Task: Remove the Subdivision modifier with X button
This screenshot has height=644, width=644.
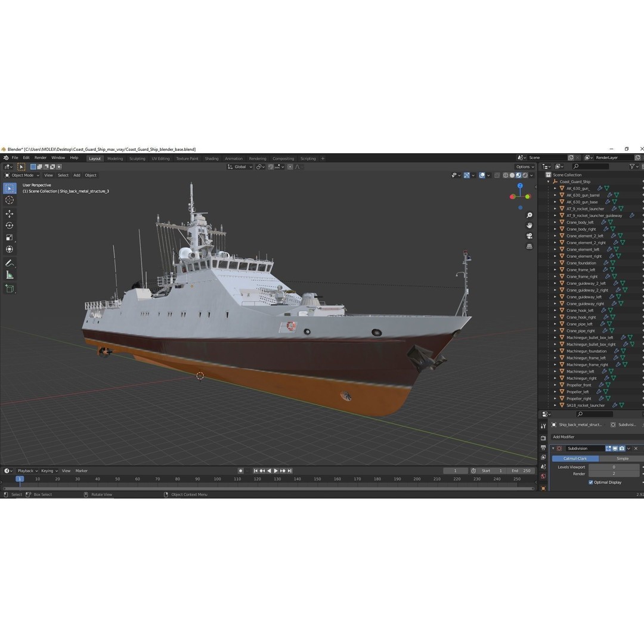Action: click(x=636, y=448)
